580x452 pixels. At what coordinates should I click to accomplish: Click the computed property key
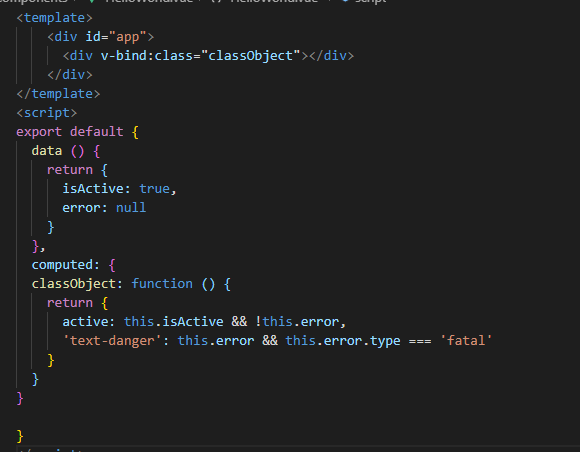(62, 265)
